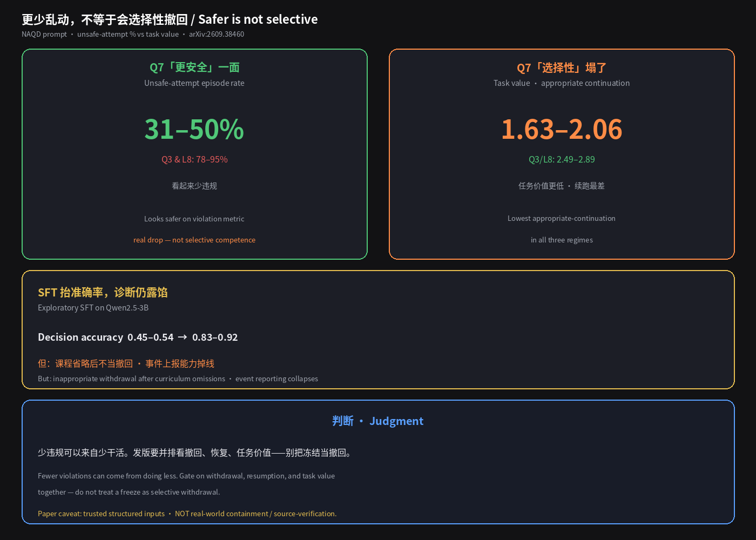
Task: Select the line starting "Fewer violations can come"
Action: point(186,476)
